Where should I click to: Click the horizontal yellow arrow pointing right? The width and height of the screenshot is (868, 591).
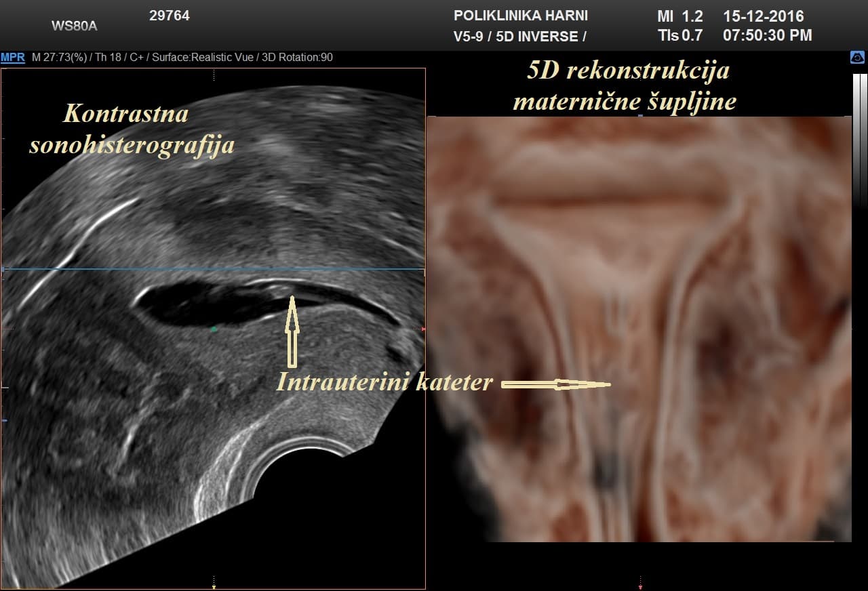(x=555, y=384)
